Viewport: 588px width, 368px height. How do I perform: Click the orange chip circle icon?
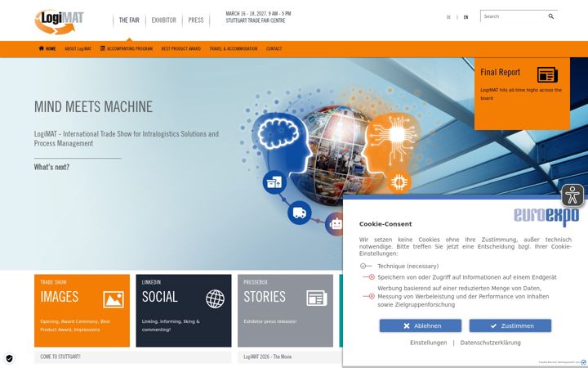pyautogui.click(x=399, y=182)
